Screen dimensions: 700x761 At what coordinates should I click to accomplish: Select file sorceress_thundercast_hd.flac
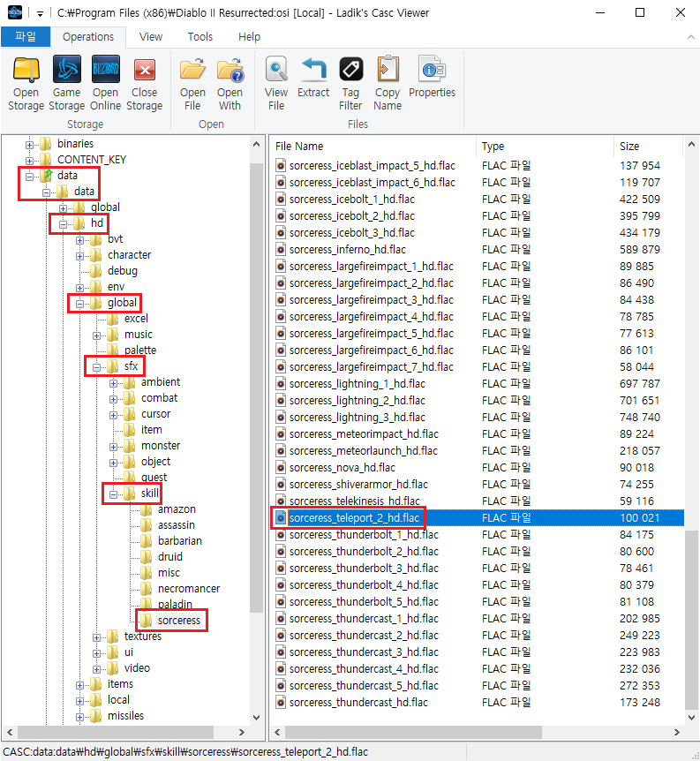(x=358, y=702)
